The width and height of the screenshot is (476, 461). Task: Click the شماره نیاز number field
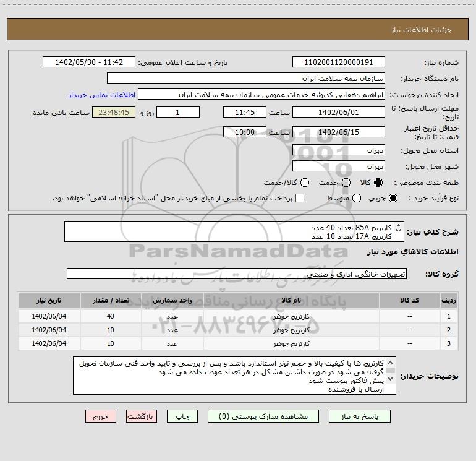pos(339,62)
